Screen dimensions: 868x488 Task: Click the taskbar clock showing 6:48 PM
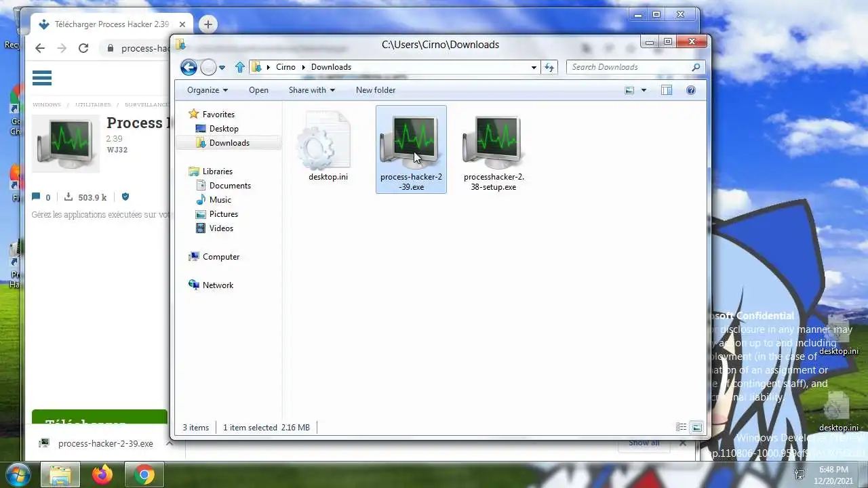833,474
